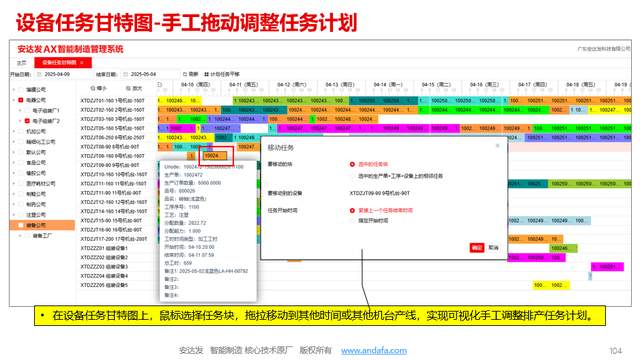Open the www.andafa.com link
The width and height of the screenshot is (640, 360).
click(374, 350)
